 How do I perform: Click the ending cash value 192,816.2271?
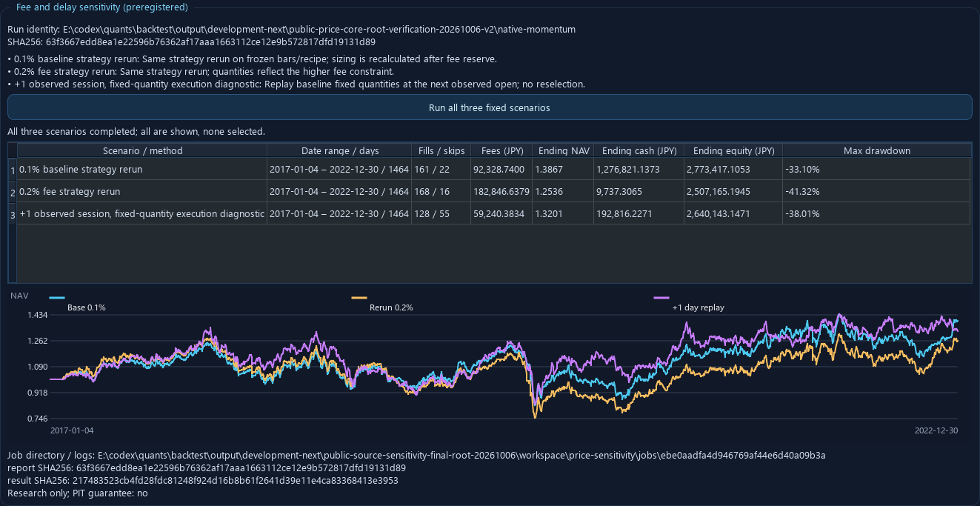pyautogui.click(x=639, y=214)
